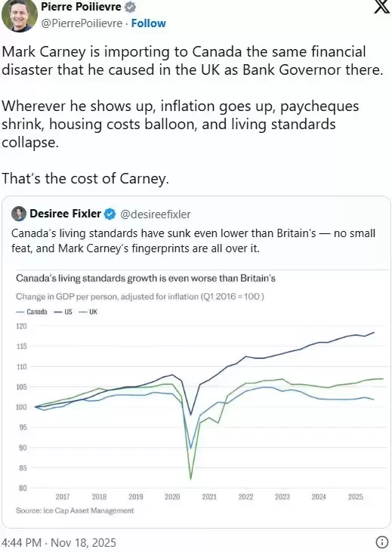The image size is (392, 552).
Task: Click Desiree Fixler's blue verified checkmark
Action: point(110,214)
